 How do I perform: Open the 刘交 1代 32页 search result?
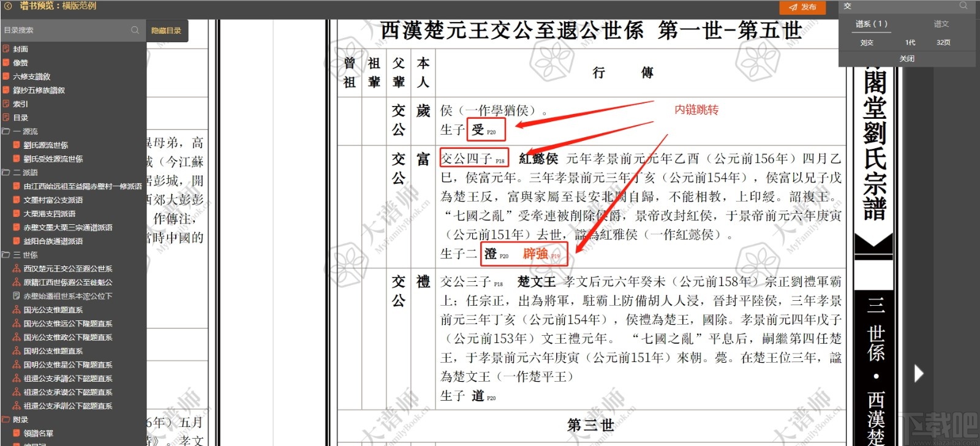click(x=907, y=43)
